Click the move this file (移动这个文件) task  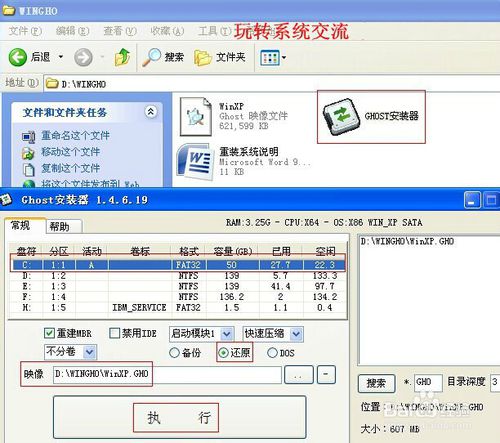coord(70,152)
